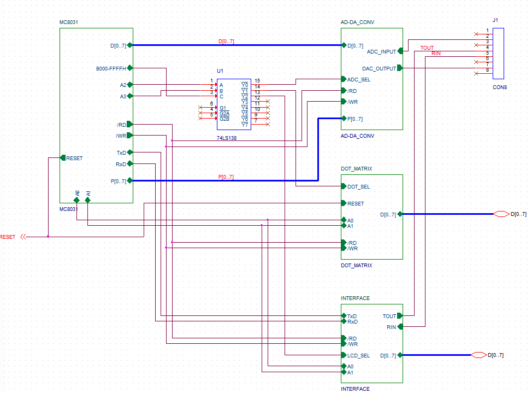Select the G2A pin of U1
Viewport: 532px width, 393px height.
coord(208,113)
